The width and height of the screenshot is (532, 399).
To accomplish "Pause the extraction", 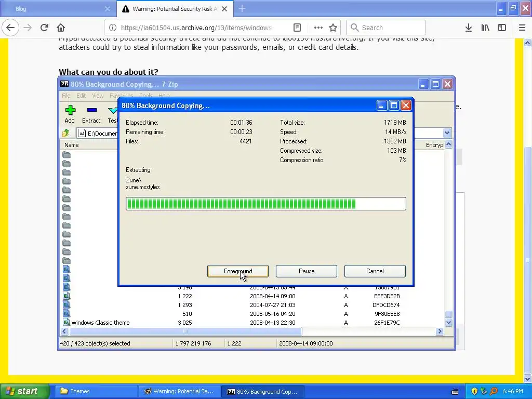I will coord(307,271).
